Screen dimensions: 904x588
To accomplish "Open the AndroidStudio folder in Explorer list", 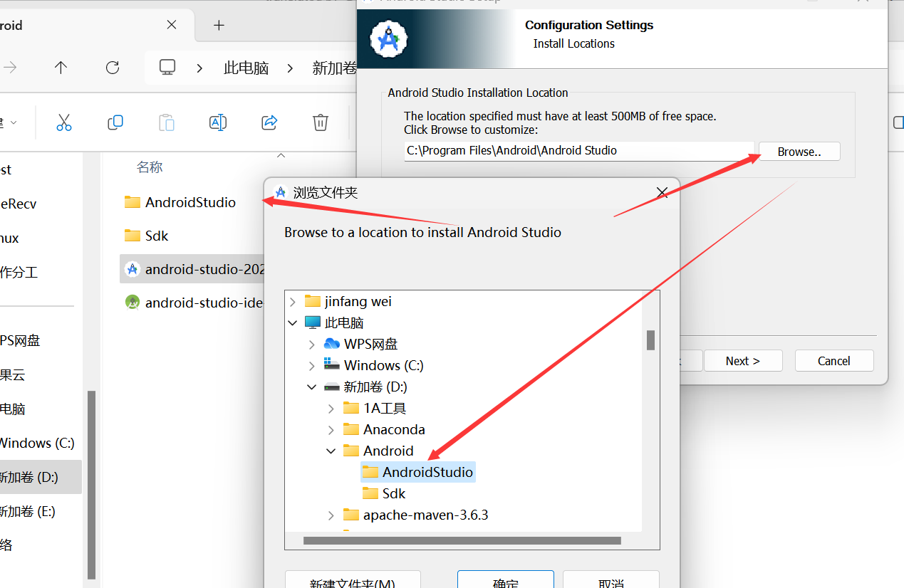I will tap(180, 202).
